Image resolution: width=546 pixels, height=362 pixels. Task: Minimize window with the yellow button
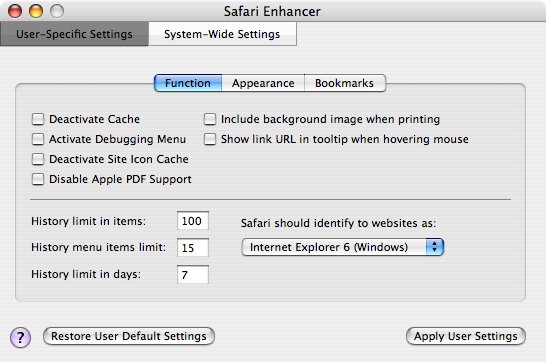[36, 11]
